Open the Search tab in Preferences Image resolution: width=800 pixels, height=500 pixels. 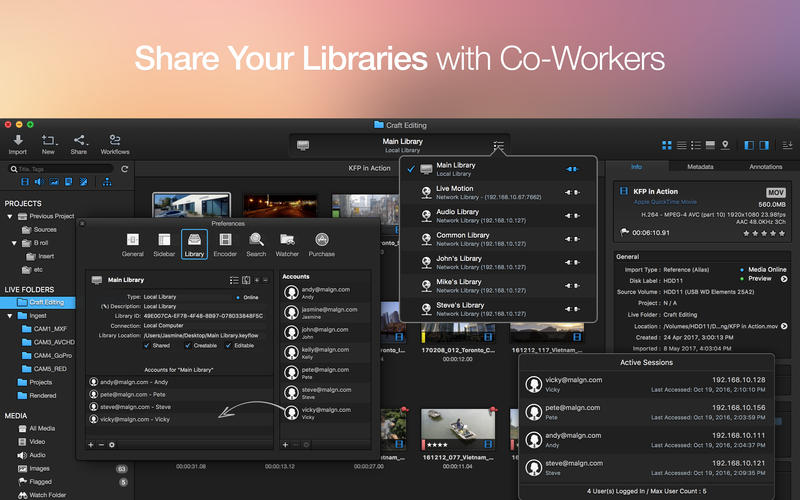(x=256, y=244)
